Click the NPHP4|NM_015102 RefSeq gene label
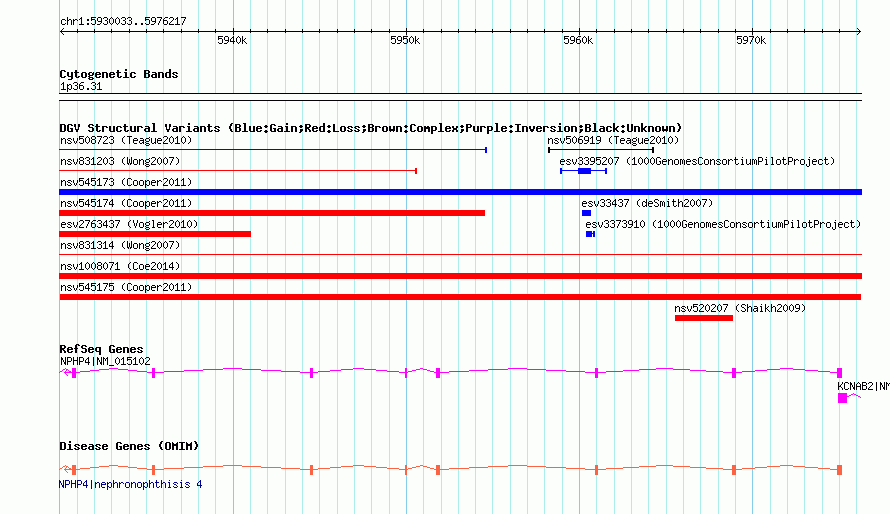 point(105,361)
